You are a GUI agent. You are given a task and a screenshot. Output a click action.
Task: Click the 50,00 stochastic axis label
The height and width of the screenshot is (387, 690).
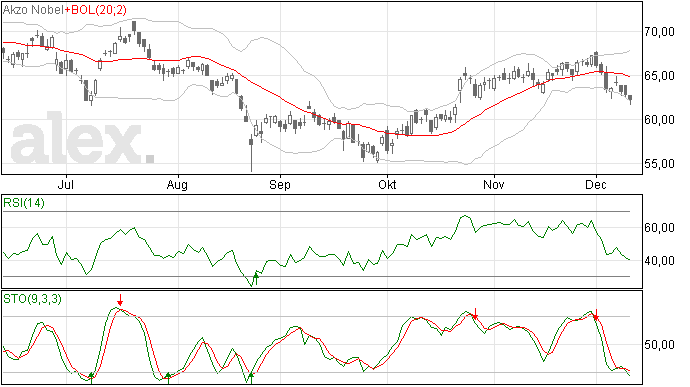click(x=659, y=345)
